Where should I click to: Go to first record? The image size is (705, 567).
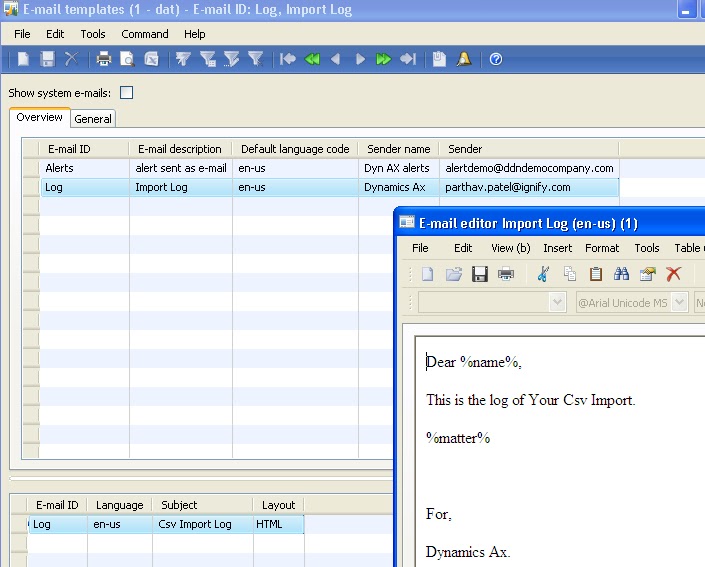pos(287,59)
